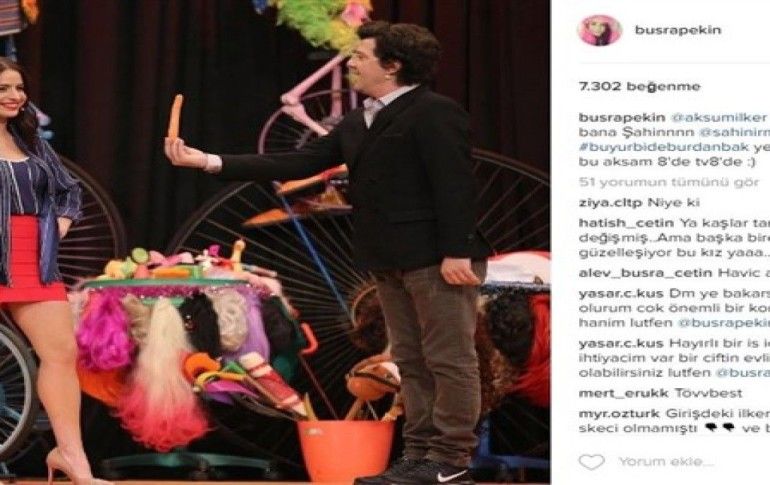
Task: Open commenter ziya.cltp profile
Action: tap(610, 203)
